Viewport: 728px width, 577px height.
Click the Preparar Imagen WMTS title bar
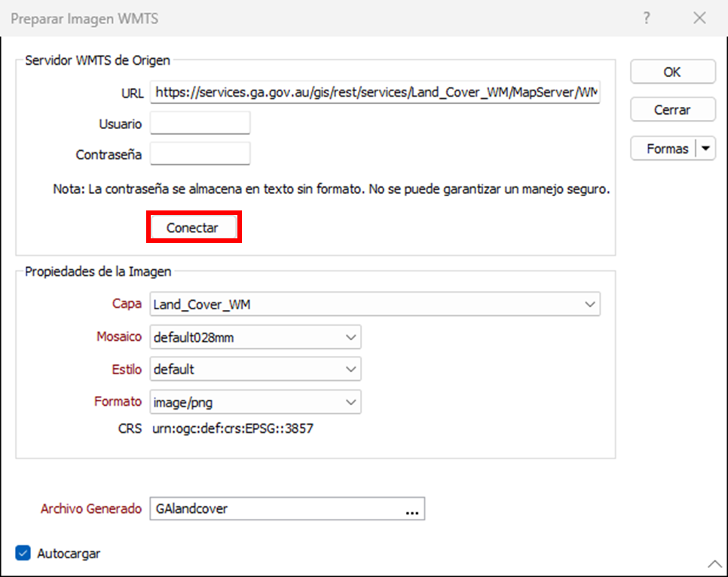pyautogui.click(x=301, y=19)
